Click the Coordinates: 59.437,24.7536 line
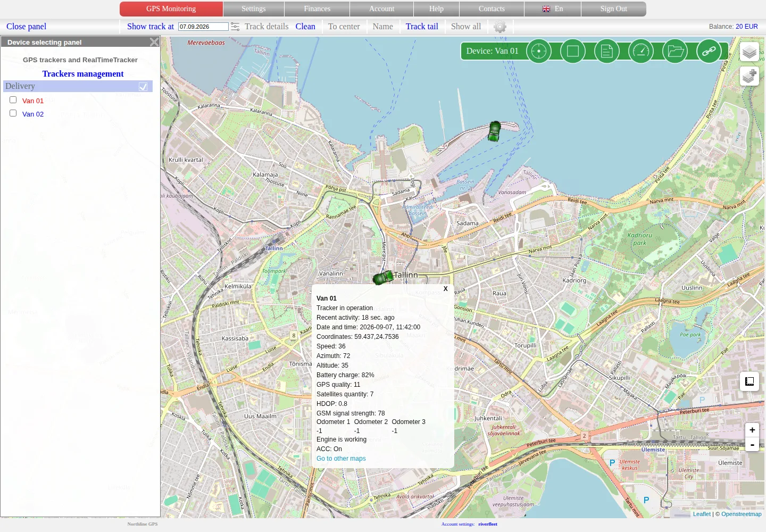Viewport: 766px width, 532px height. [x=357, y=337]
